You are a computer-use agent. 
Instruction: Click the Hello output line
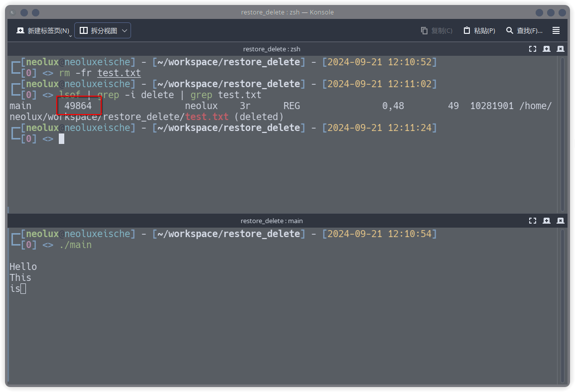pos(23,267)
